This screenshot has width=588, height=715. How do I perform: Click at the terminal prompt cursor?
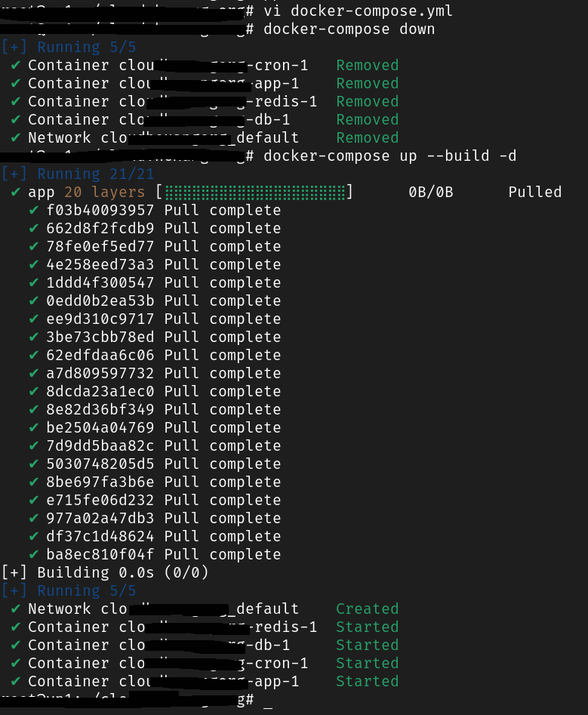(x=268, y=702)
